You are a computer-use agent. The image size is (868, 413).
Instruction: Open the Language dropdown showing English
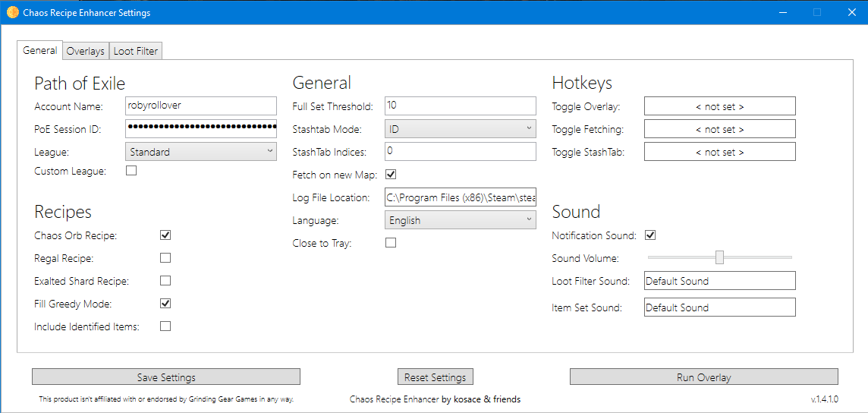point(461,220)
